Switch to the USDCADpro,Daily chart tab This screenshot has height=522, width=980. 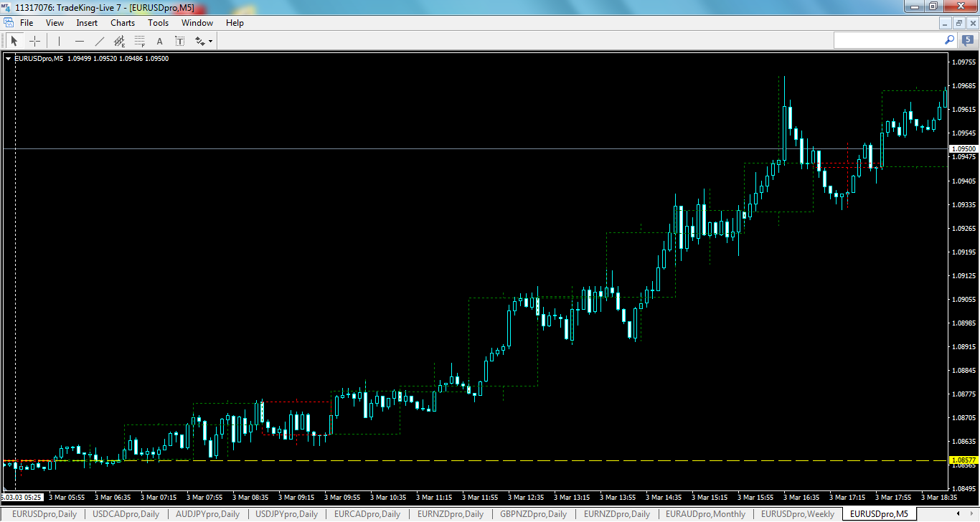click(x=126, y=514)
